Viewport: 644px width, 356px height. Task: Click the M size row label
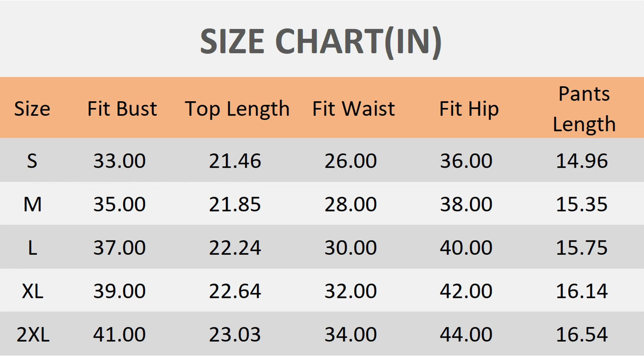pyautogui.click(x=33, y=204)
